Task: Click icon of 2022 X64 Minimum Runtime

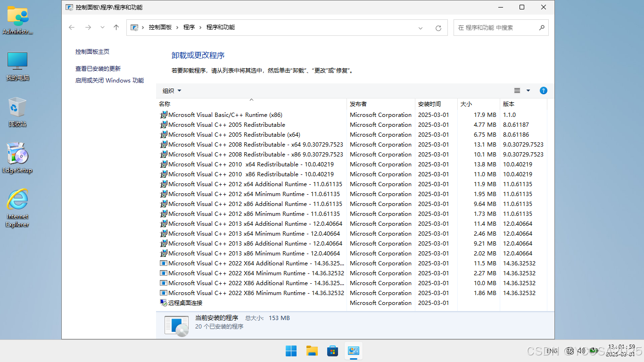Action: (x=164, y=273)
